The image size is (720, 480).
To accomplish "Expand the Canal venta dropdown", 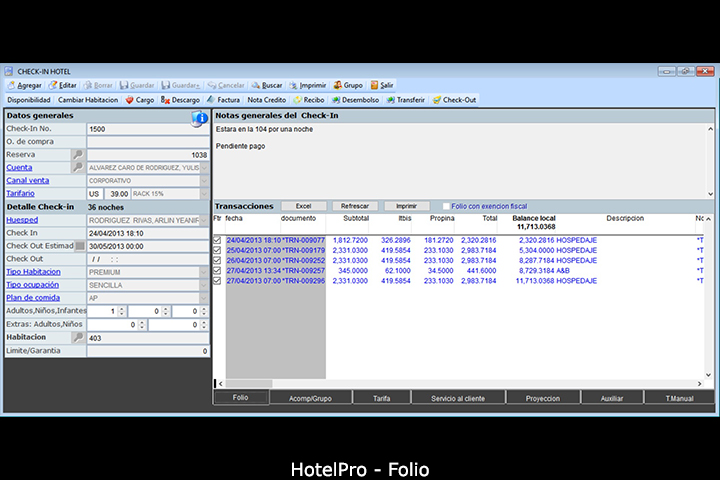I will 204,181.
